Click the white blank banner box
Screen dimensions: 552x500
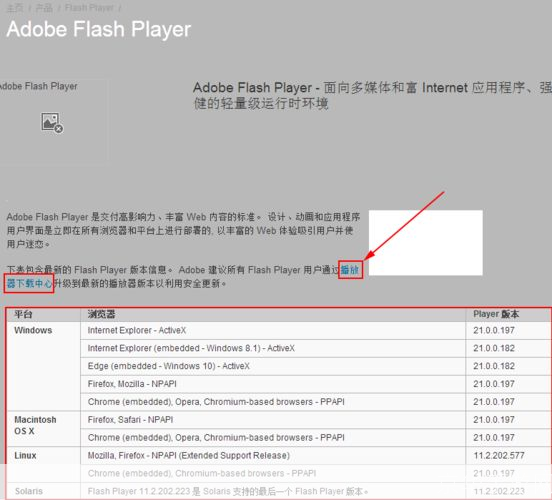[x=426, y=243]
